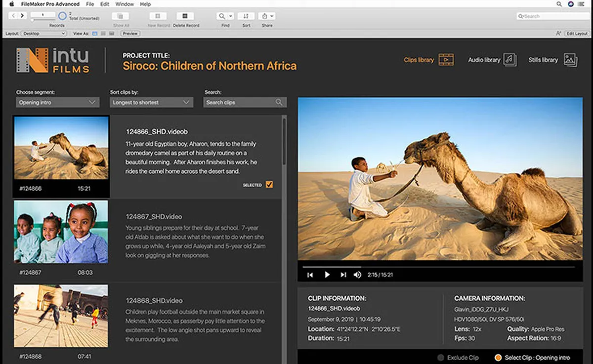The width and height of the screenshot is (593, 364).
Task: Play the video with the play button
Action: [x=327, y=275]
